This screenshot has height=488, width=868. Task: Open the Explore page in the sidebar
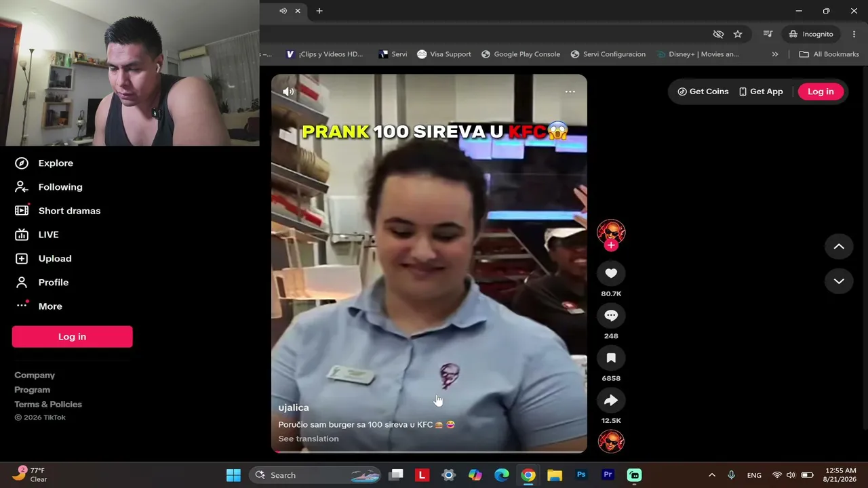(x=45, y=163)
